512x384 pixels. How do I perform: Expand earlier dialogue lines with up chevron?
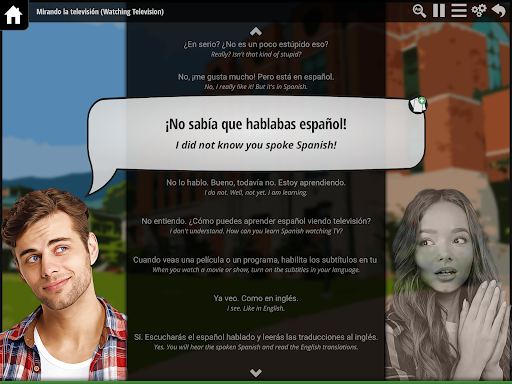click(x=256, y=32)
